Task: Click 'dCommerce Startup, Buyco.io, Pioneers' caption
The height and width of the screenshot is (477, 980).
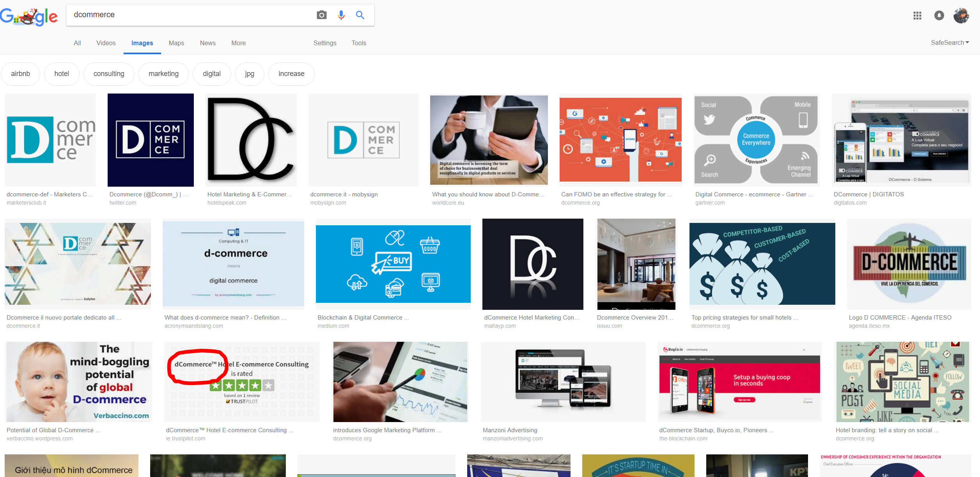Action: 716,430
